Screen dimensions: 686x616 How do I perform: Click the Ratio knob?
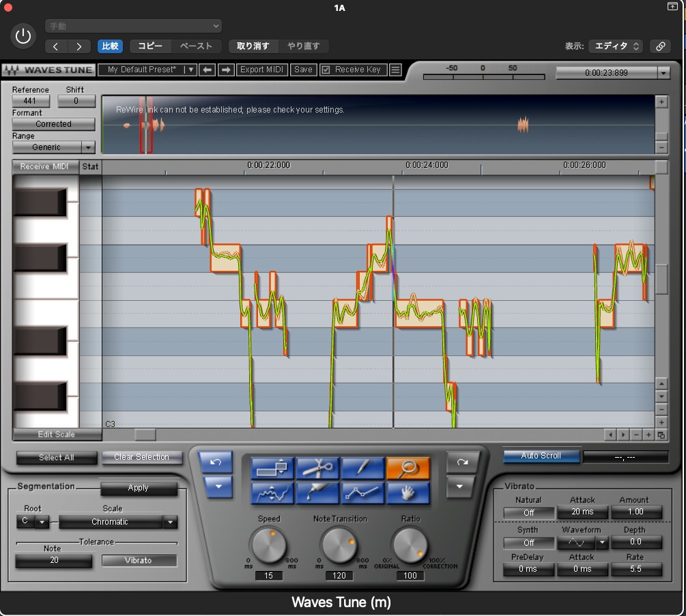click(410, 545)
